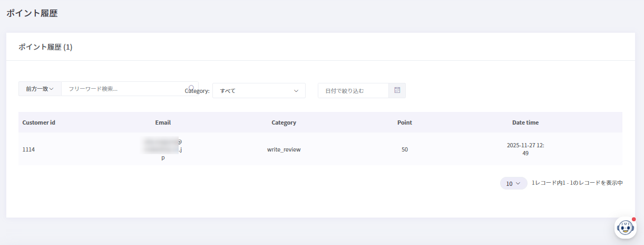Sort by the Customer id column header
Viewport: 644px width, 245px height.
tap(39, 123)
